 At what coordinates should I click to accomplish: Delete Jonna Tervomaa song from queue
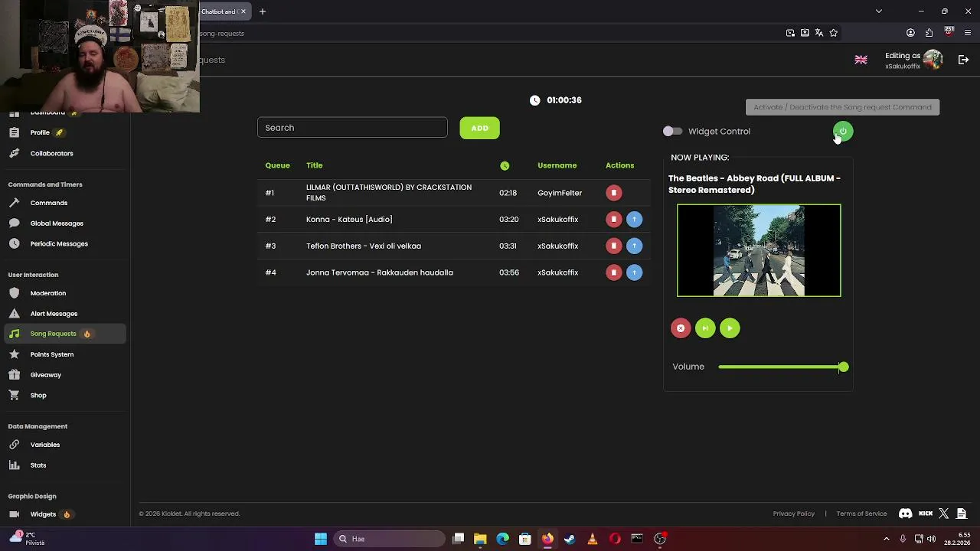coord(613,272)
